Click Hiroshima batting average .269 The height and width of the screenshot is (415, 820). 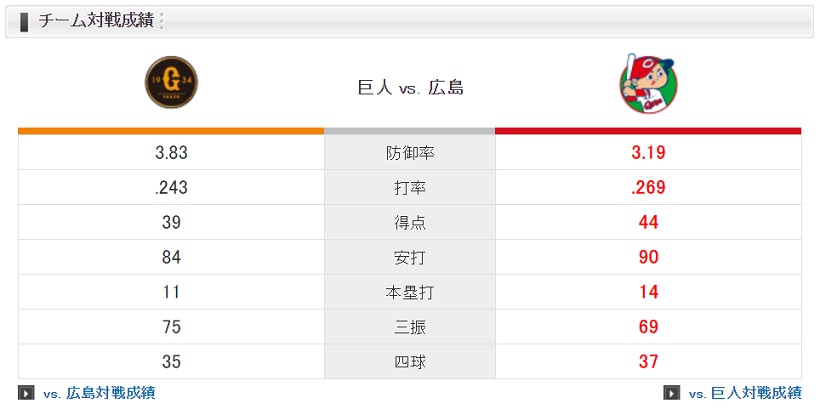648,188
